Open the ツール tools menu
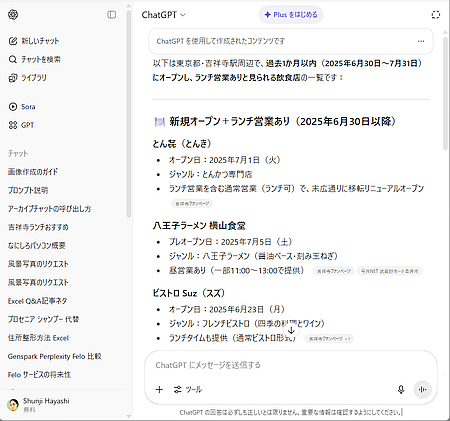450x421 pixels. point(188,389)
